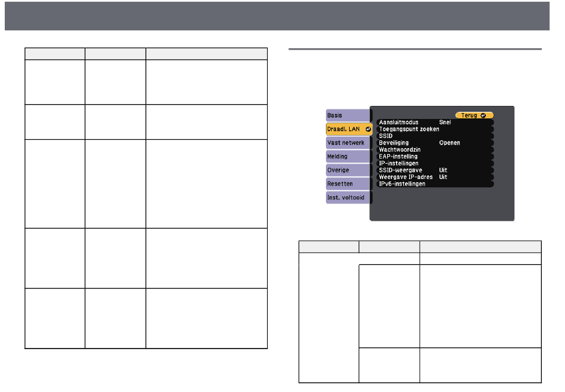Select the SSID menu entry
565x392 pixels.
[435, 136]
